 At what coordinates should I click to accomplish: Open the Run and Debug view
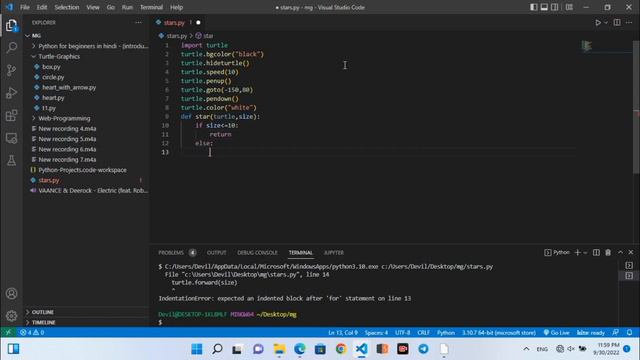pos(11,93)
